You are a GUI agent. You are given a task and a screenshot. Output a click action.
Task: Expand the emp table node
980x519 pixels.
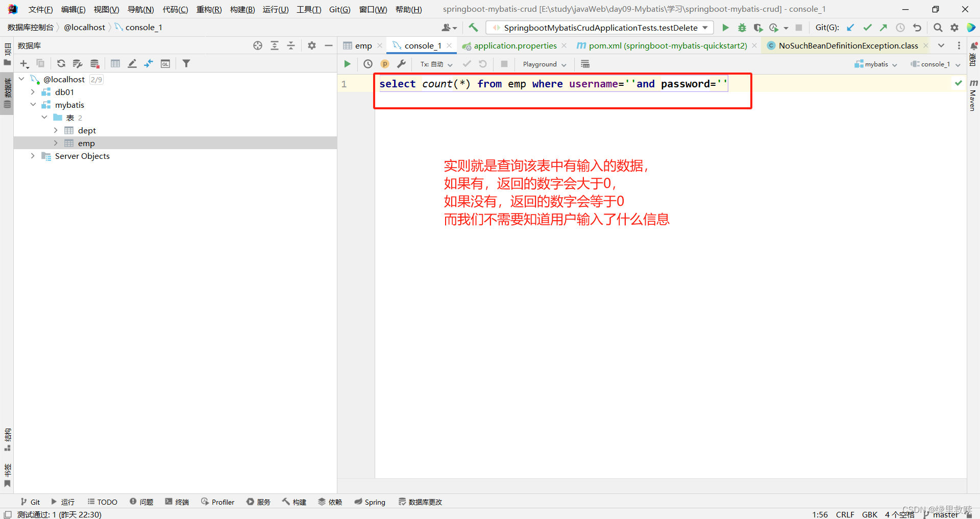point(55,143)
